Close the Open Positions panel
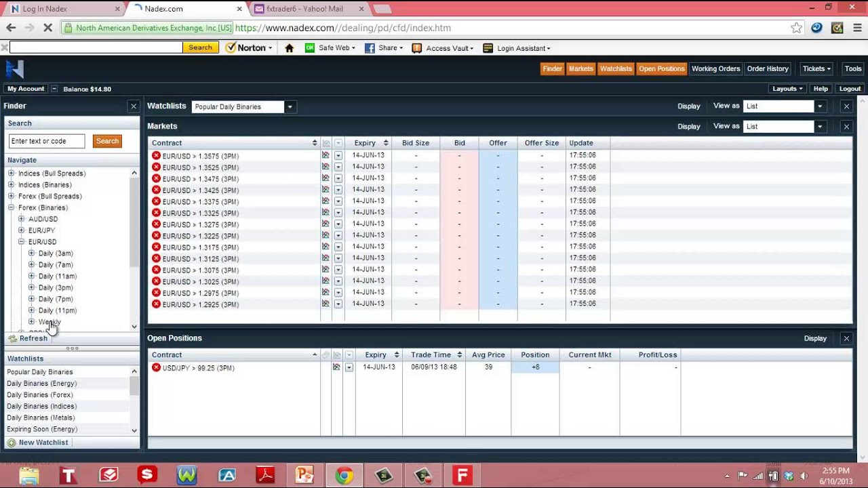 tap(846, 338)
